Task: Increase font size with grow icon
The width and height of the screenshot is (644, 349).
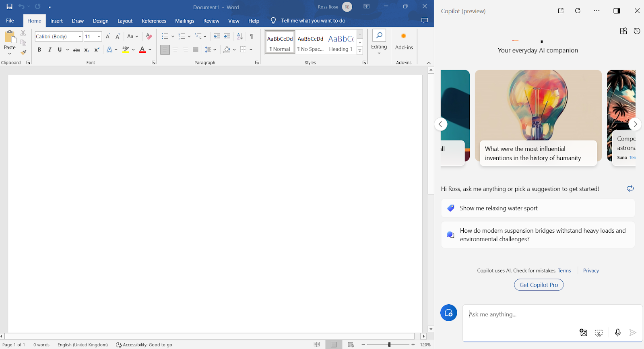Action: pos(108,36)
